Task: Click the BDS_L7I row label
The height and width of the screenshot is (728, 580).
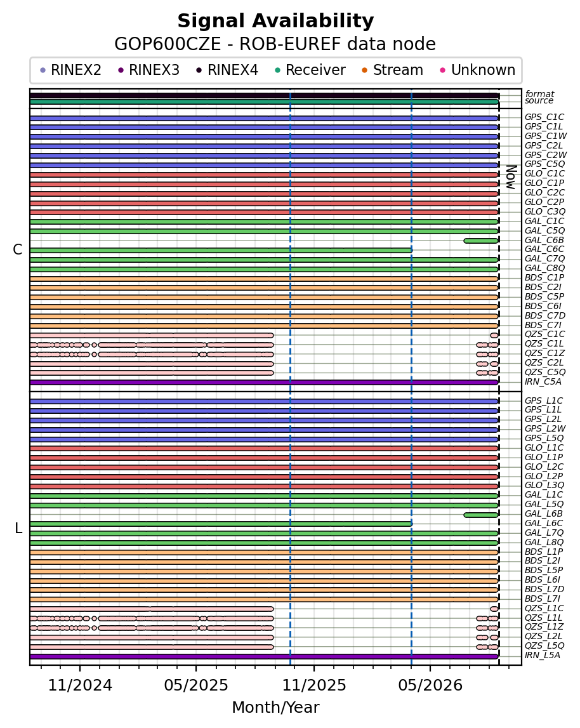Action: pos(543,599)
